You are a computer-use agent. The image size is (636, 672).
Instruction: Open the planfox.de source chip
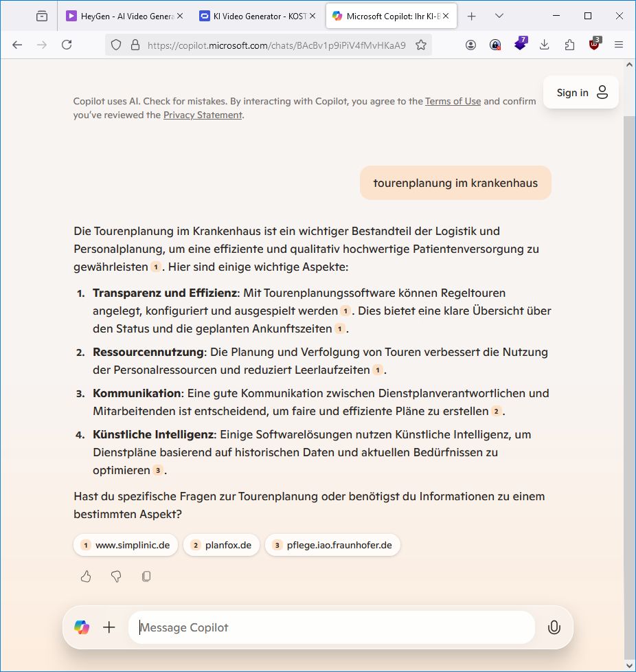(221, 545)
